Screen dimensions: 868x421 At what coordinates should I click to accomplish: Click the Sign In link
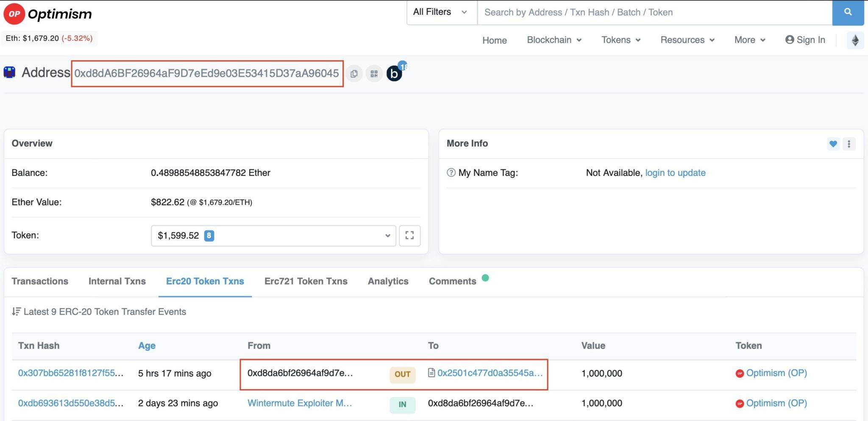(x=805, y=40)
